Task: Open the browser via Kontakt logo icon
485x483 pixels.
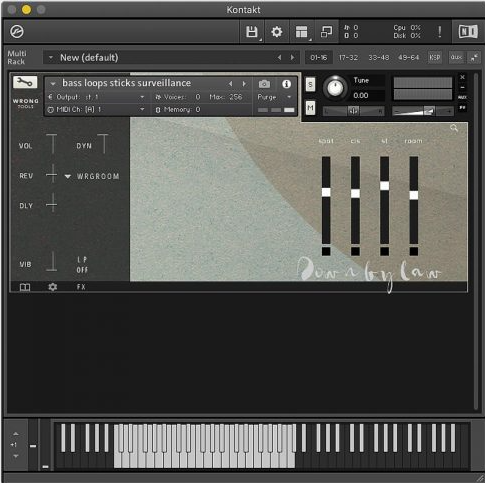Action: 17,32
